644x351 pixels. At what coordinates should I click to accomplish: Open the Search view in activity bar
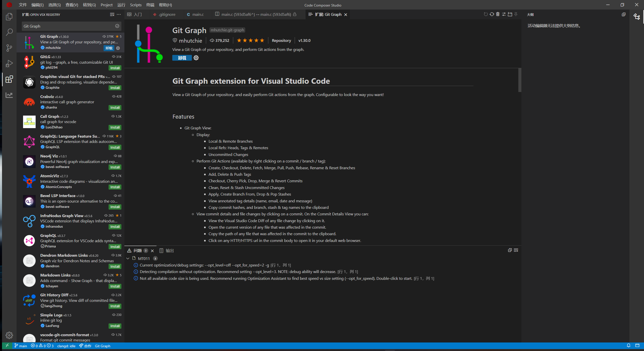pos(9,32)
